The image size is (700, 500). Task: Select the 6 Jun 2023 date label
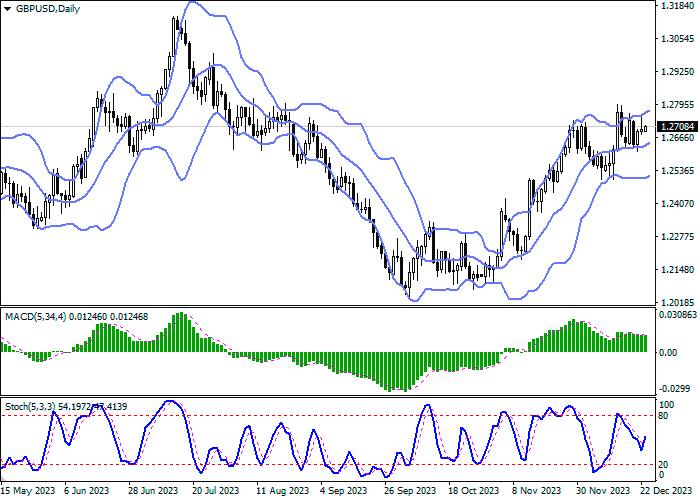click(x=87, y=490)
